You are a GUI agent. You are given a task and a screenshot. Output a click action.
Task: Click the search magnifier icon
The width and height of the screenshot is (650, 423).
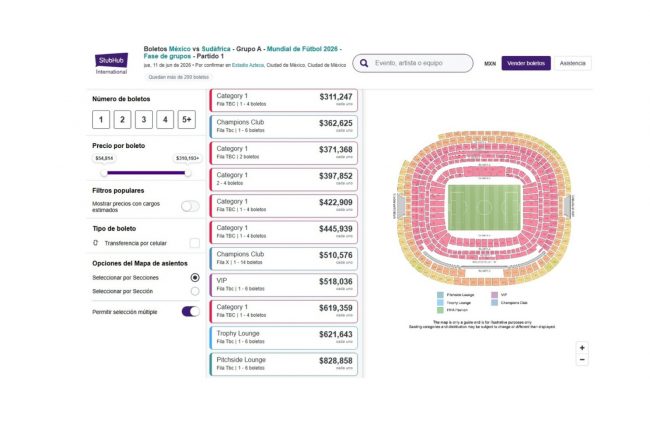pyautogui.click(x=363, y=63)
